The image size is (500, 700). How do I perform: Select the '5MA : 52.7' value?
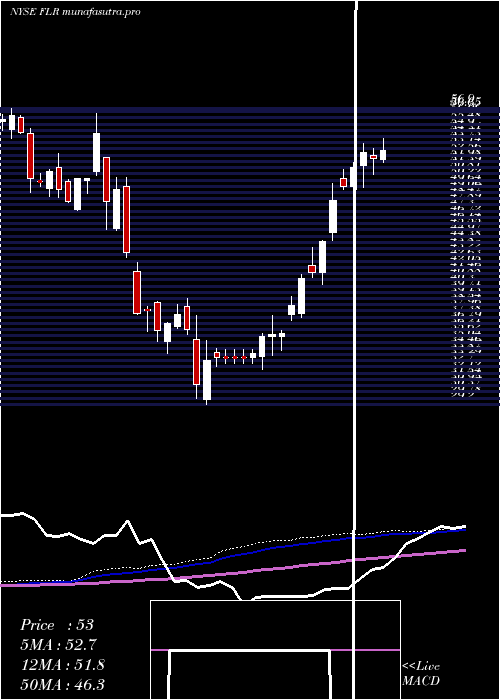pyautogui.click(x=58, y=645)
